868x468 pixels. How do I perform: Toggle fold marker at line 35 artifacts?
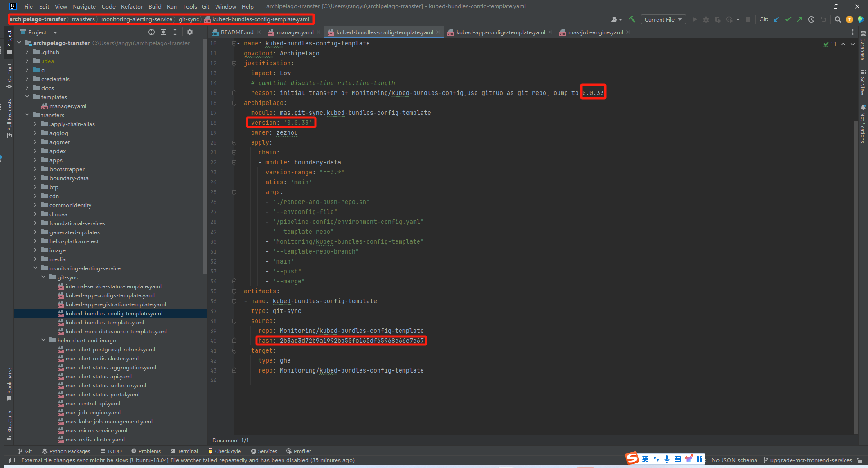pyautogui.click(x=234, y=291)
